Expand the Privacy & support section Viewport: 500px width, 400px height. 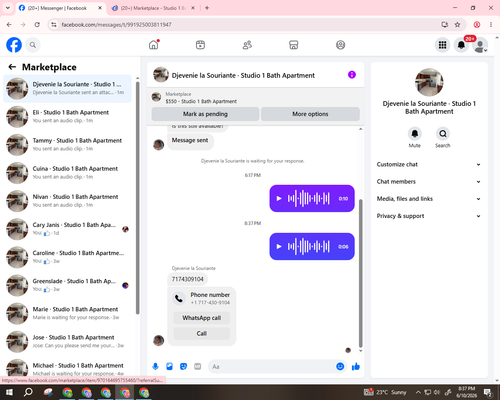click(x=429, y=216)
